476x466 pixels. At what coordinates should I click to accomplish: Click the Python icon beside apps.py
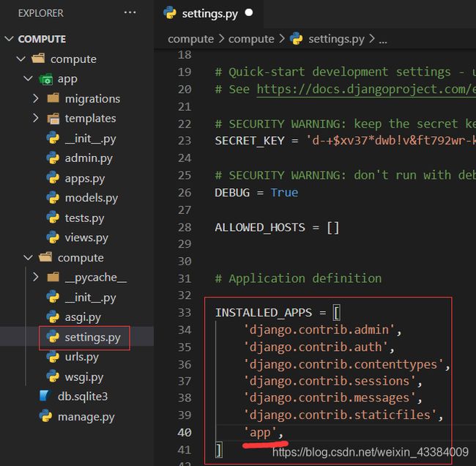[53, 178]
